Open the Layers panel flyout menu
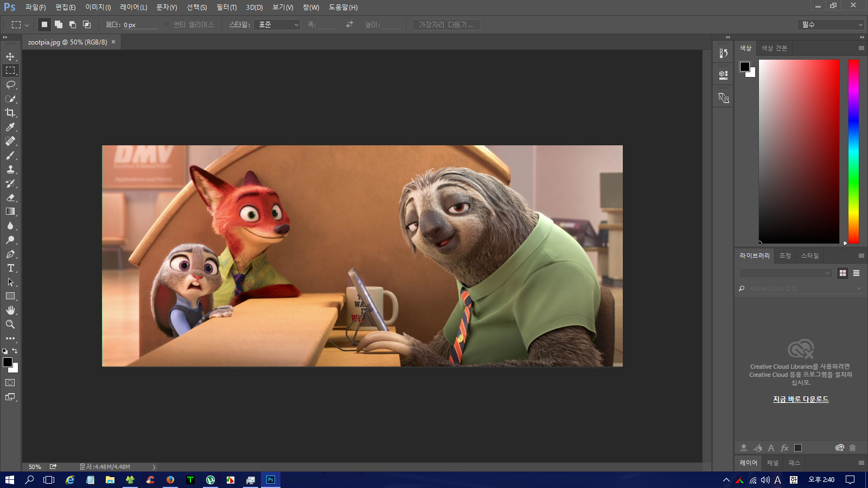The width and height of the screenshot is (868, 488). [x=861, y=463]
